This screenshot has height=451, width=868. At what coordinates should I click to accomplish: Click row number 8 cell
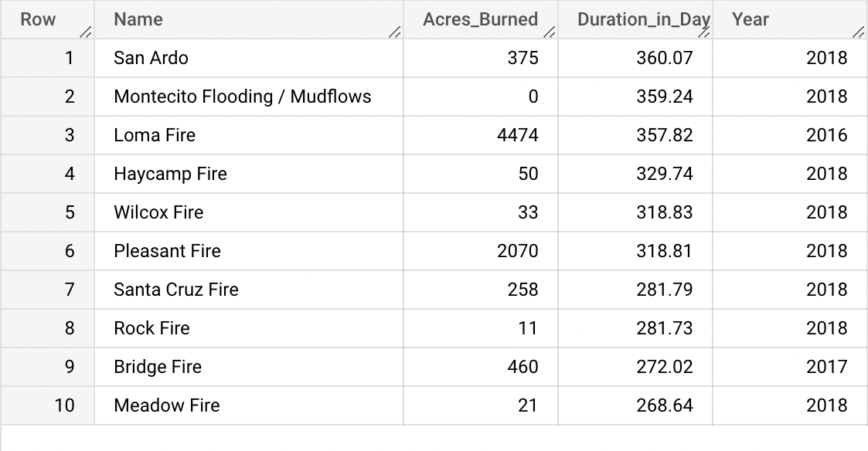[x=69, y=328]
